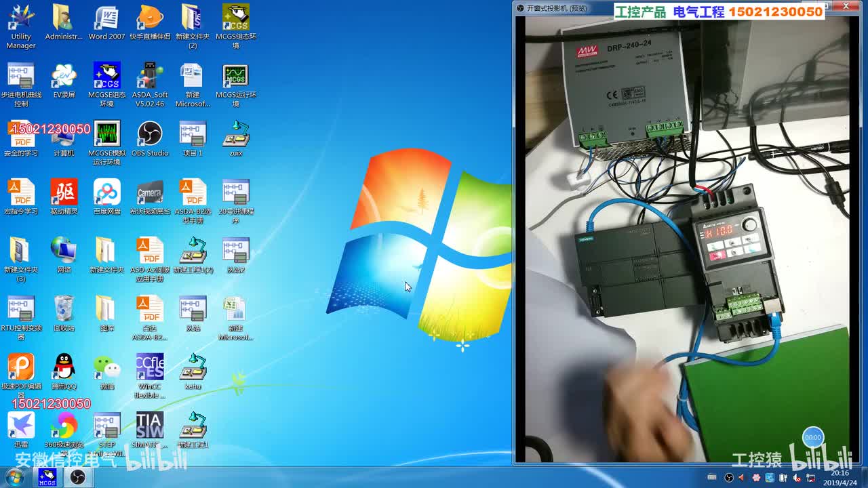Click the power plug tray icon

(783, 477)
